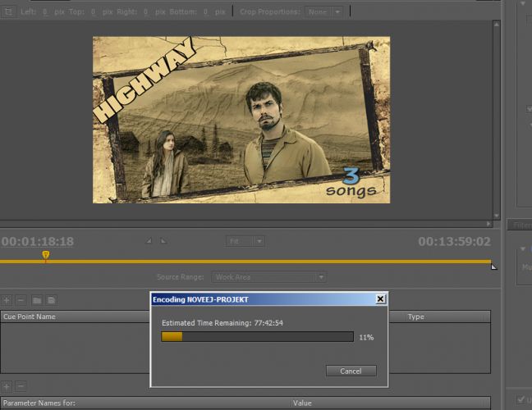This screenshot has height=410, width=532.
Task: Click the Estimated Time Remaining text
Action: coord(222,323)
